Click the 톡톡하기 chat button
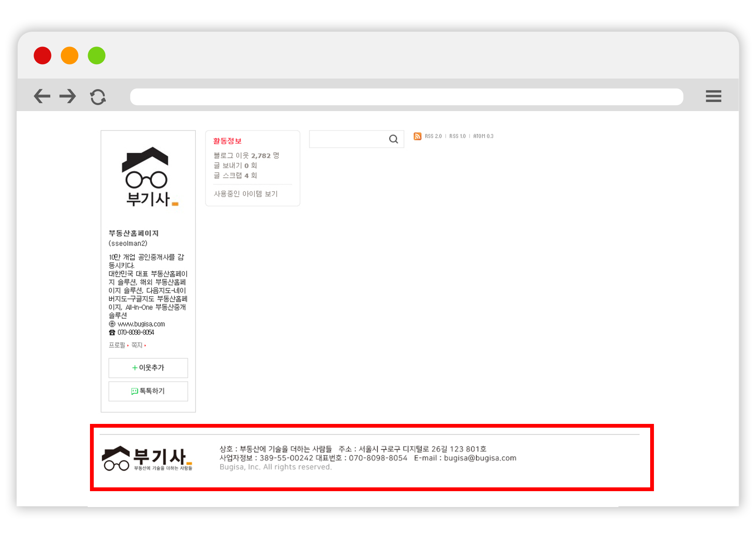 point(148,391)
